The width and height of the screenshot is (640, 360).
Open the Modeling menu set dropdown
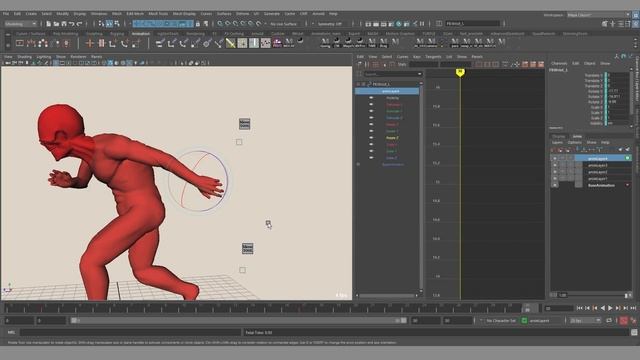20,24
